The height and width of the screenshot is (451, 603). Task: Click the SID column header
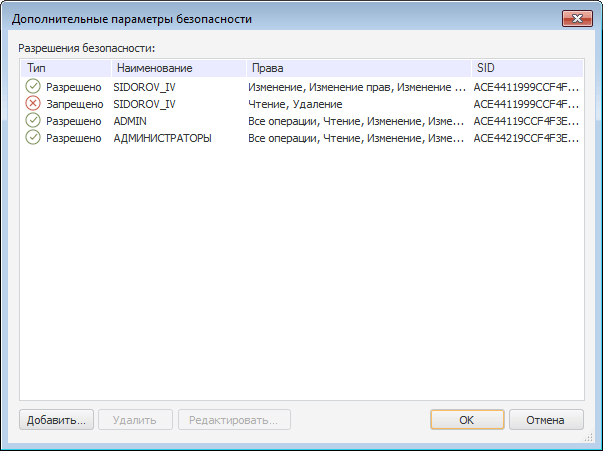click(x=523, y=68)
